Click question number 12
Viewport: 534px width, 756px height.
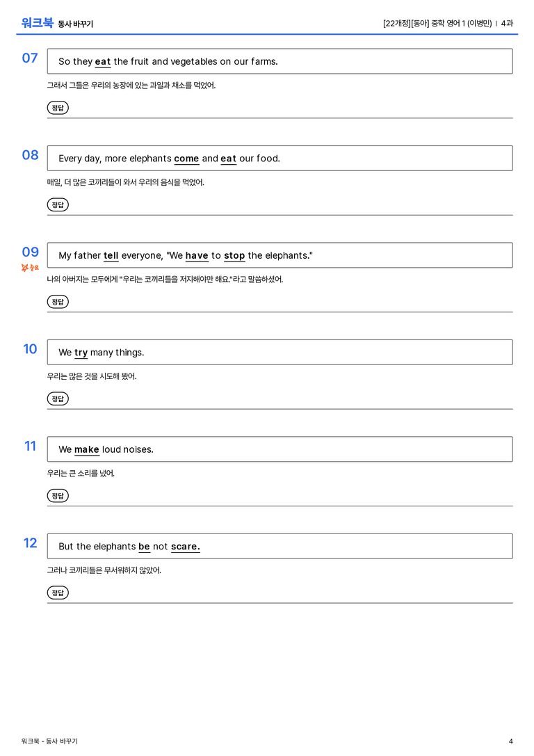click(31, 543)
